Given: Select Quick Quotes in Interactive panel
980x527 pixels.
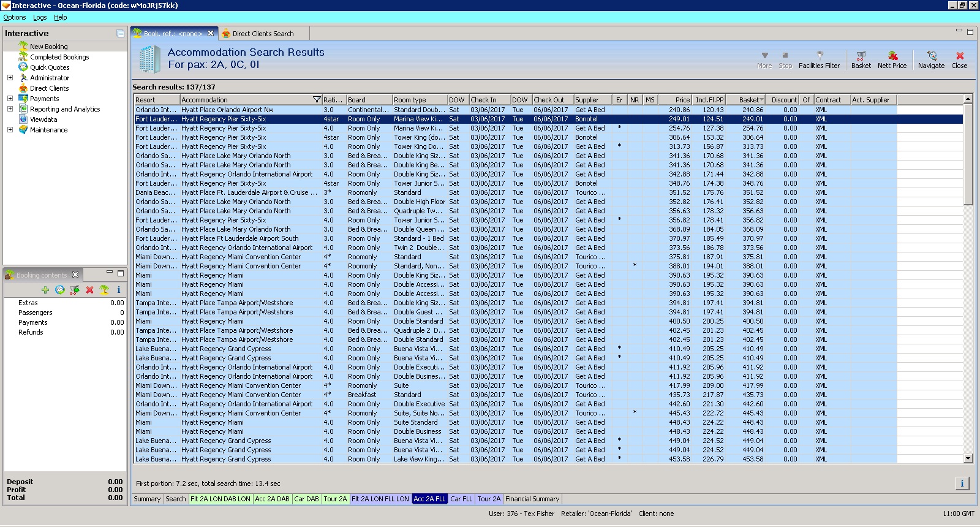Looking at the screenshot, I should point(50,67).
